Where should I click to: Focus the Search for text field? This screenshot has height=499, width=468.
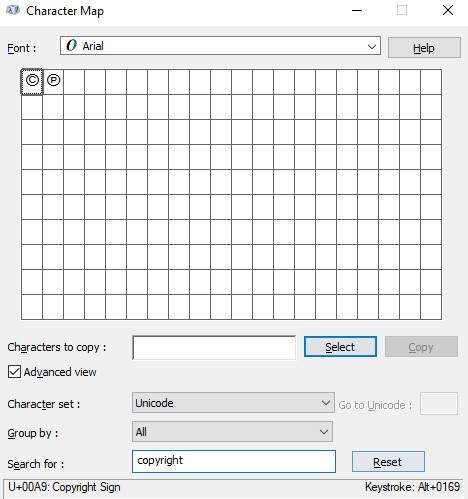(x=234, y=461)
